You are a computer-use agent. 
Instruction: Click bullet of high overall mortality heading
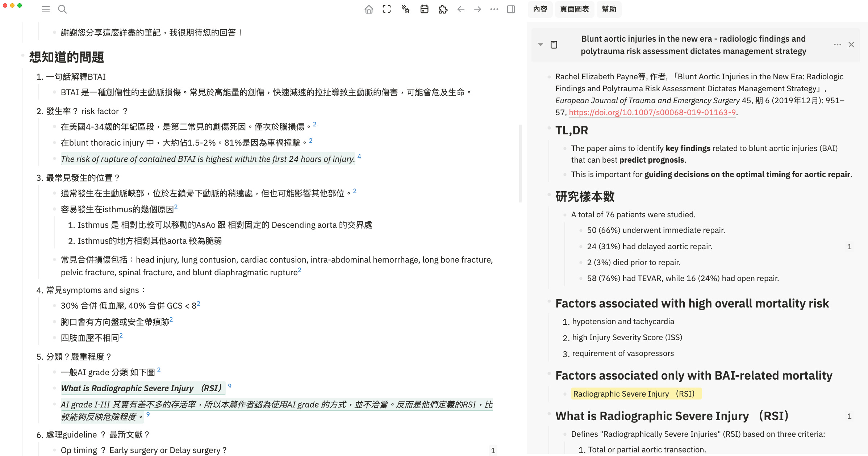549,301
